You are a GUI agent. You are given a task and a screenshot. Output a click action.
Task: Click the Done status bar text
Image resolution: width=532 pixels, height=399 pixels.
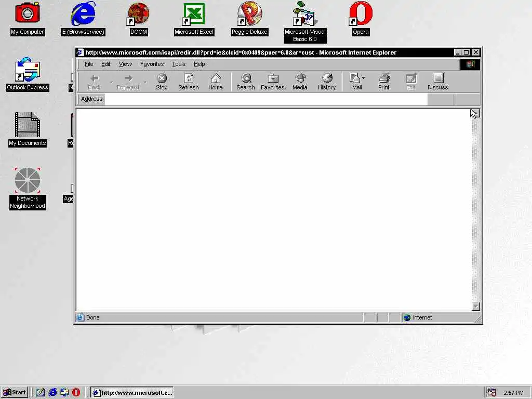pyautogui.click(x=92, y=317)
